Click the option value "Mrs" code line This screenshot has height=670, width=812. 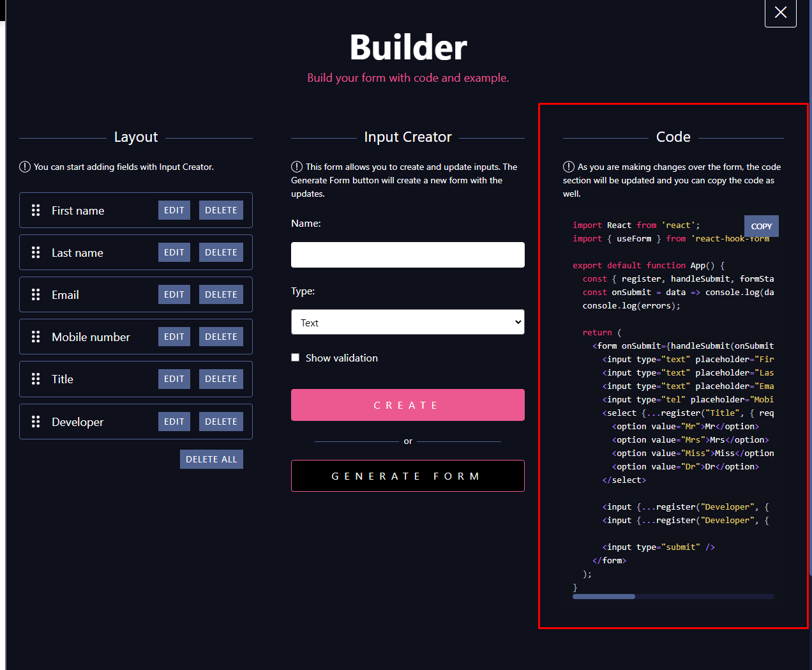(690, 439)
